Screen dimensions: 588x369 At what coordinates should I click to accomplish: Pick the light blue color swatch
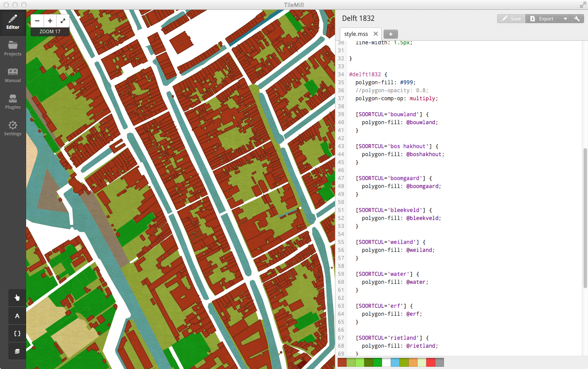coord(395,362)
